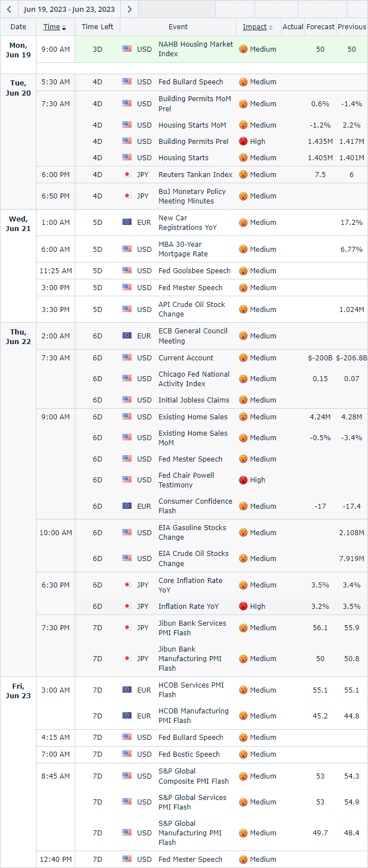Open the Existing Home Sales MoM event
The width and height of the screenshot is (368, 868).
pos(193,438)
